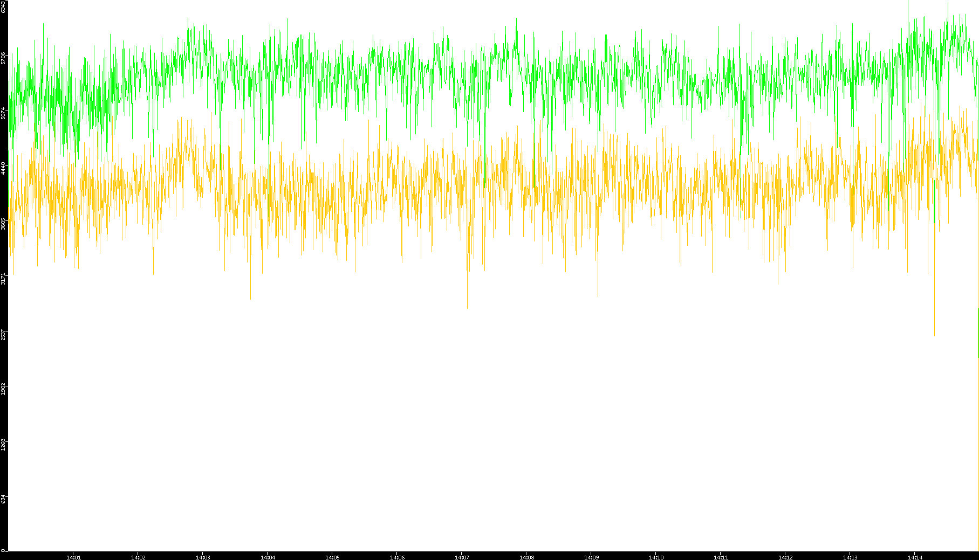Select the 14:03 time axis label
979x560 pixels.
pos(203,557)
